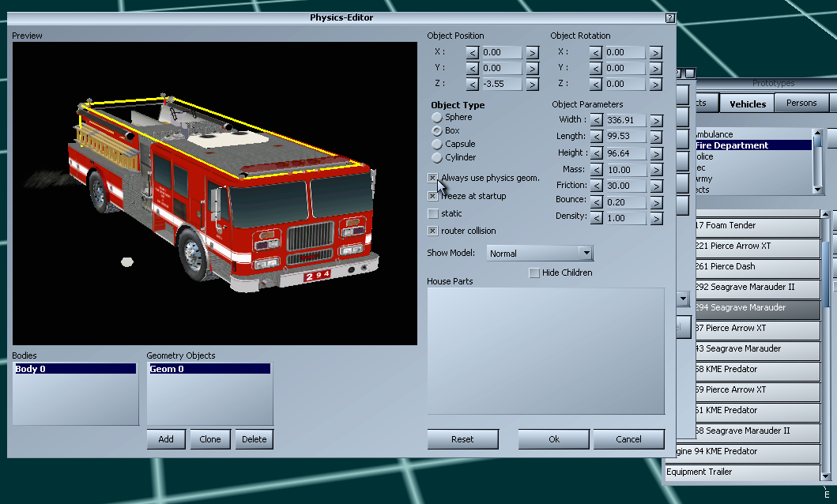Increase Object Position Y value
This screenshot has width=837, height=504.
coord(532,68)
